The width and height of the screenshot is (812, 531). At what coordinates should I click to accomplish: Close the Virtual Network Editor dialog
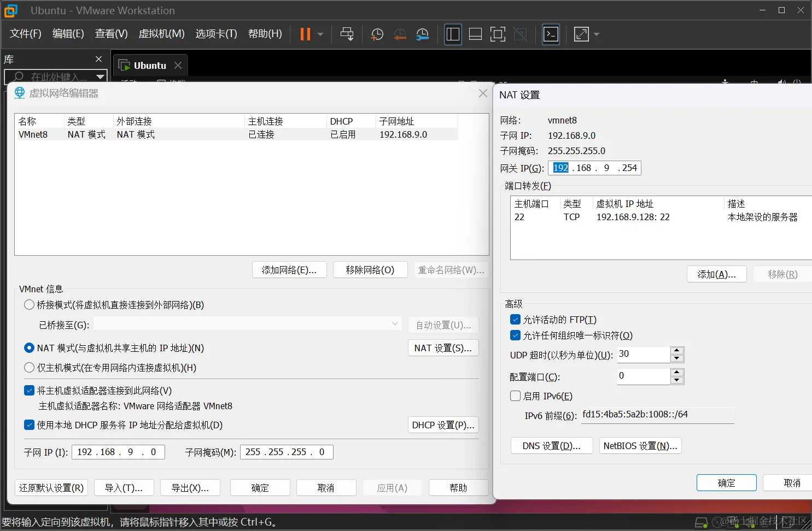(483, 93)
